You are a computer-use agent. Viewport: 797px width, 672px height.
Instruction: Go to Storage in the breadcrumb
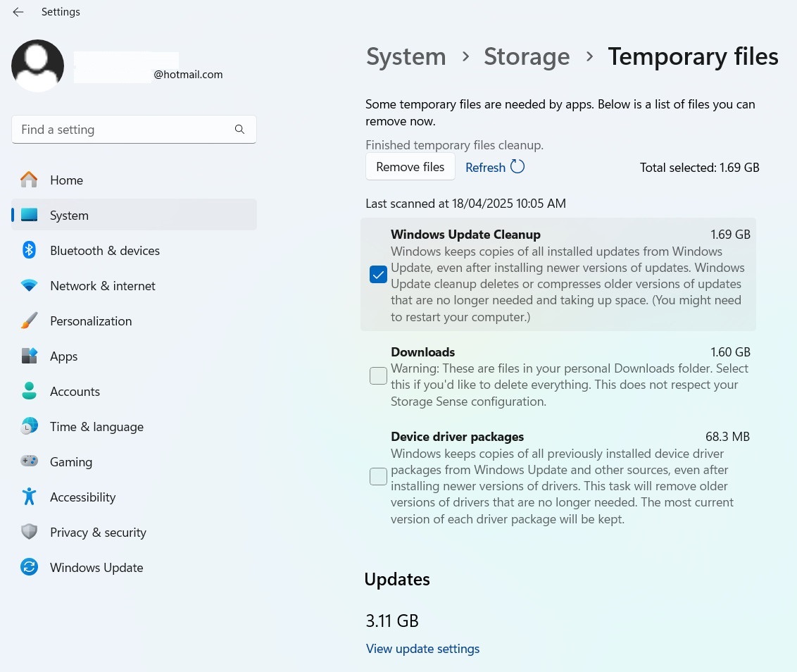click(527, 56)
